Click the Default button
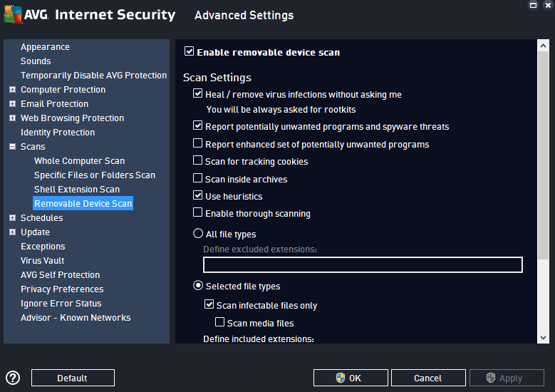The width and height of the screenshot is (555, 392). (73, 378)
